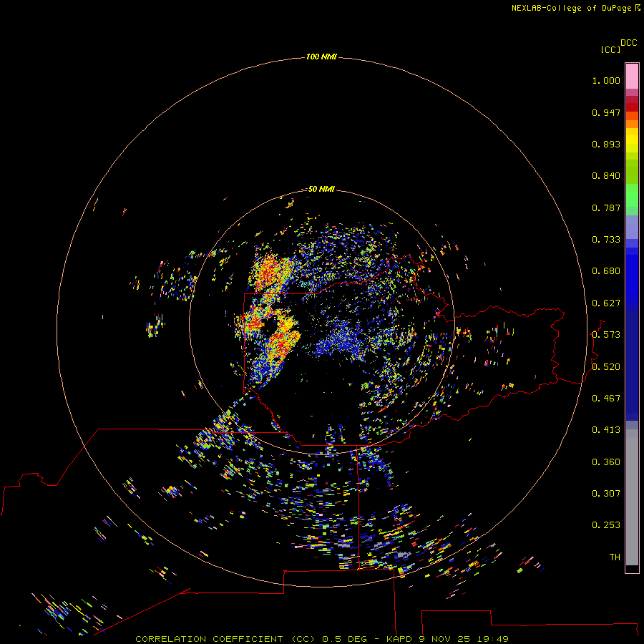Screen dimensions: 644x644
Task: Click the 0.680 color scale value
Action: click(x=606, y=271)
